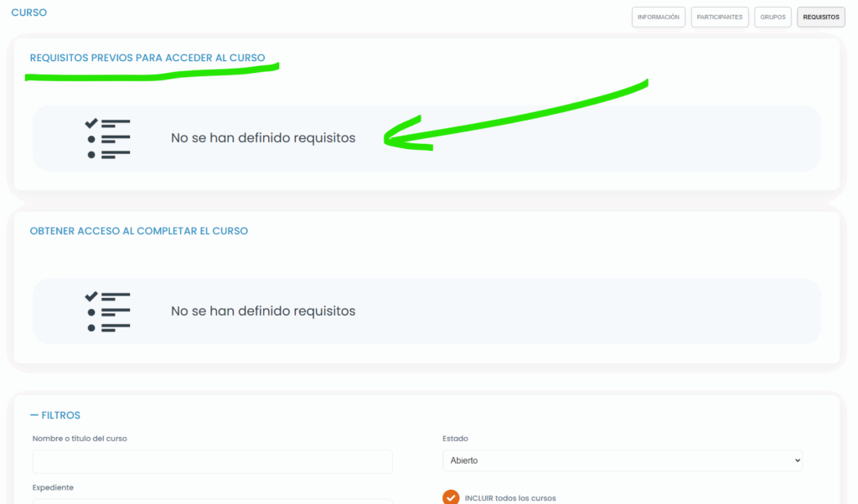Screen dimensions: 858x504
Task: Switch to the INFORMACIÓN tab
Action: [x=658, y=17]
